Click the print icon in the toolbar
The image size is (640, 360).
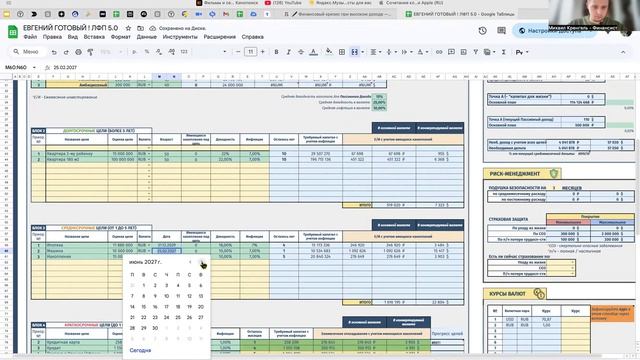pos(78,52)
